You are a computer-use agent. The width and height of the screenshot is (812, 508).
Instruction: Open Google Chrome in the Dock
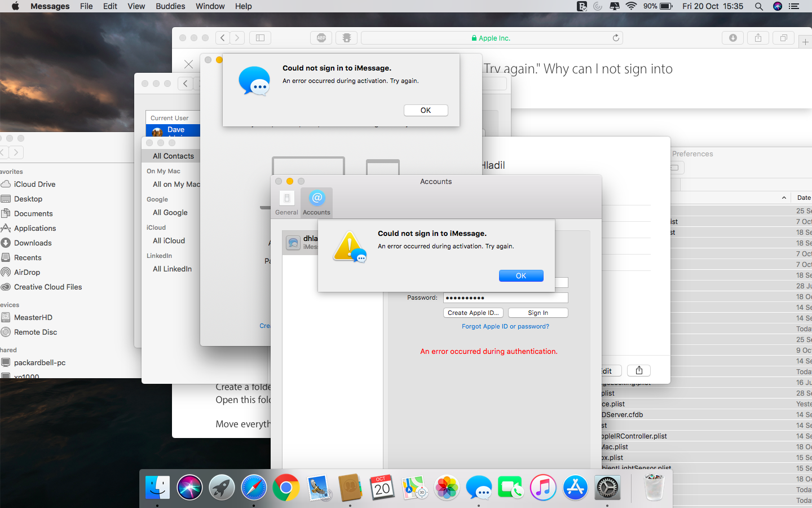click(x=286, y=488)
